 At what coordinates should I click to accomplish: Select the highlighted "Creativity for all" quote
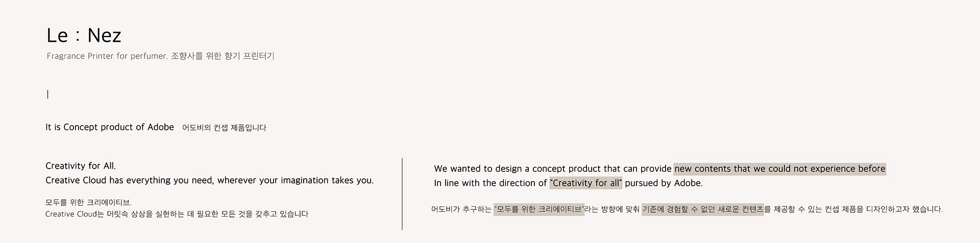tap(585, 183)
